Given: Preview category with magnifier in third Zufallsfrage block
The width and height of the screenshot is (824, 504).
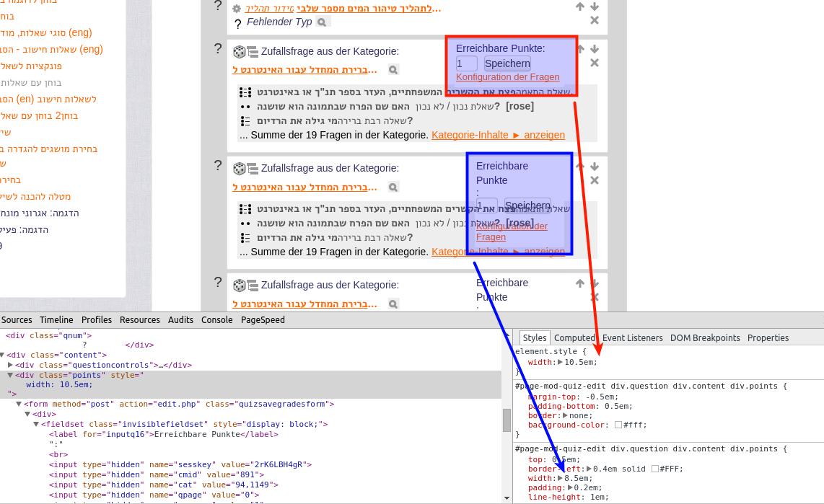Looking at the screenshot, I should (393, 304).
